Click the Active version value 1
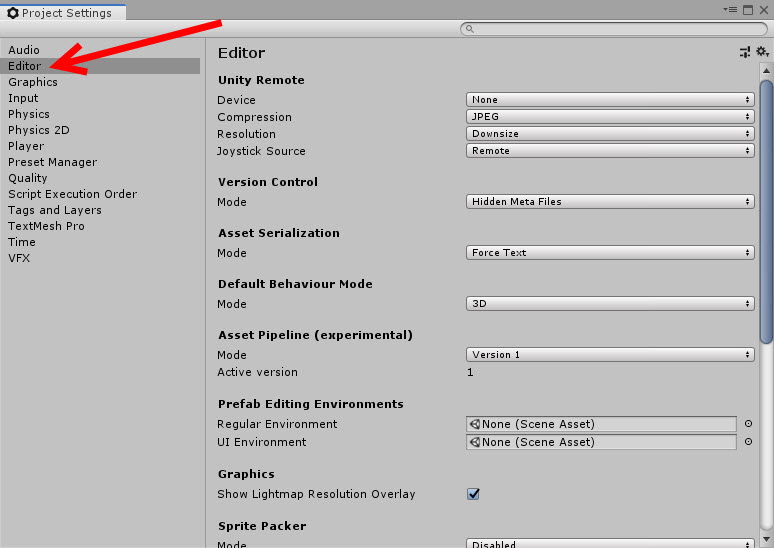The height and width of the screenshot is (548, 774). click(470, 372)
